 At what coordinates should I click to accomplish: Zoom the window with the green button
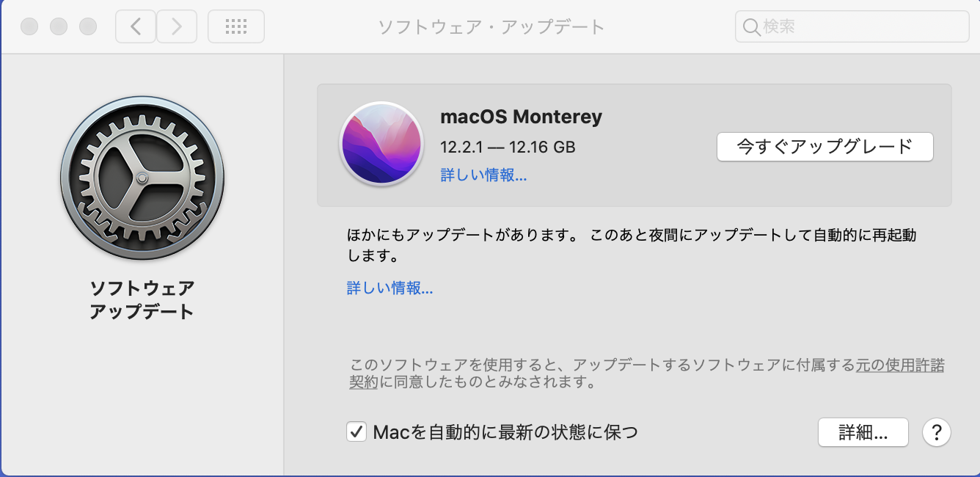[x=88, y=27]
